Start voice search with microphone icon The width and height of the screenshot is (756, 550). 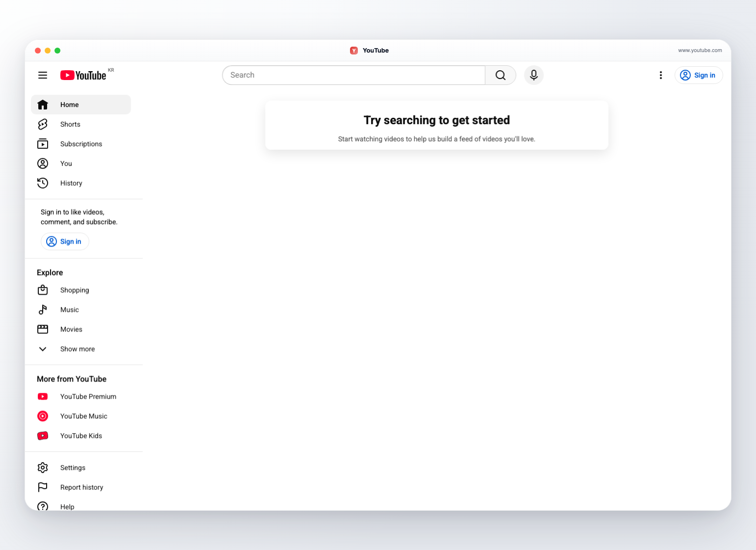534,75
